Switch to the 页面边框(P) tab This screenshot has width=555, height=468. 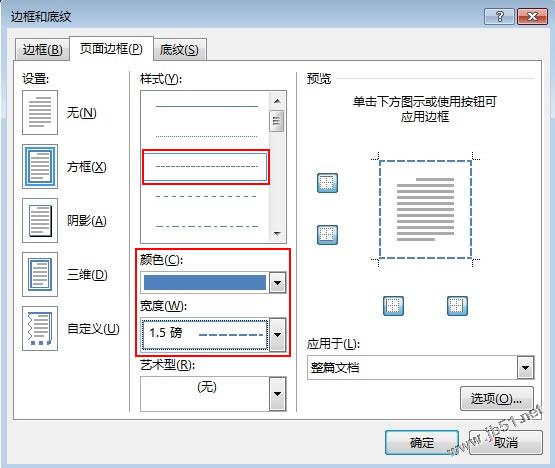111,48
